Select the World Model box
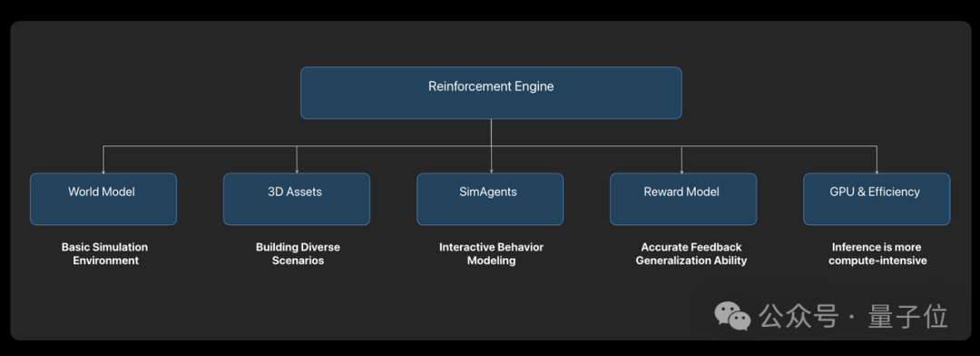 [x=103, y=199]
